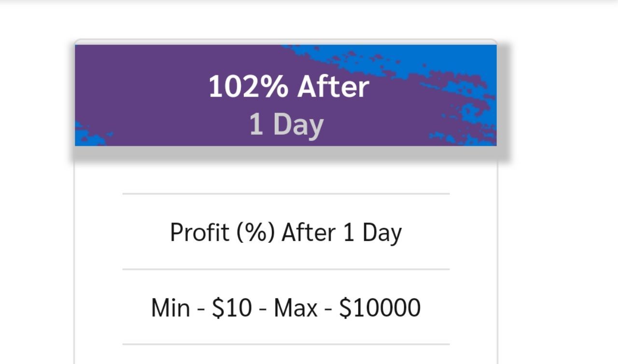This screenshot has height=364, width=618.
Task: Click the word "Profit" in the card
Action: tap(199, 232)
